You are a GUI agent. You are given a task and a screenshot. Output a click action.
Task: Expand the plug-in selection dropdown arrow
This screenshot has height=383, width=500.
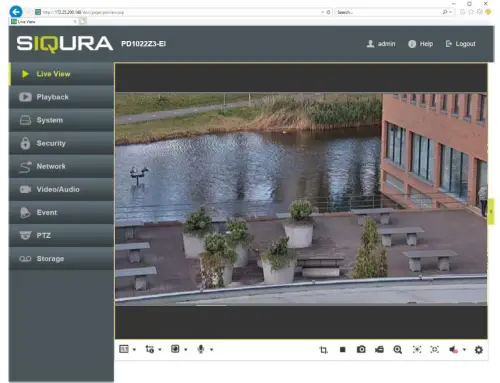click(x=186, y=350)
